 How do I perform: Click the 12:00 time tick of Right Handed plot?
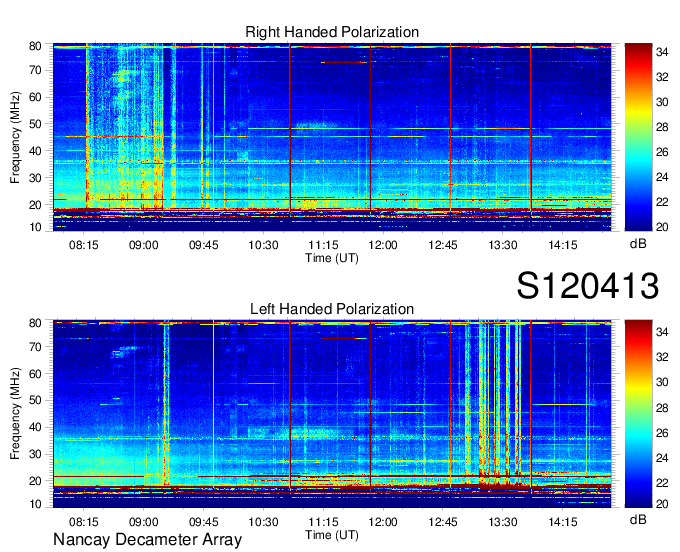[x=383, y=245]
